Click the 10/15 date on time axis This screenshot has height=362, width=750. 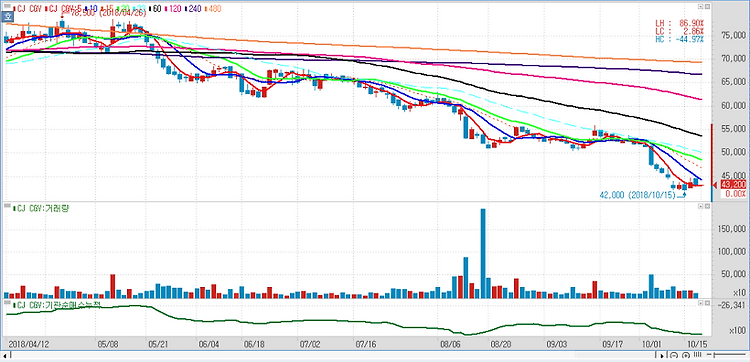click(697, 344)
